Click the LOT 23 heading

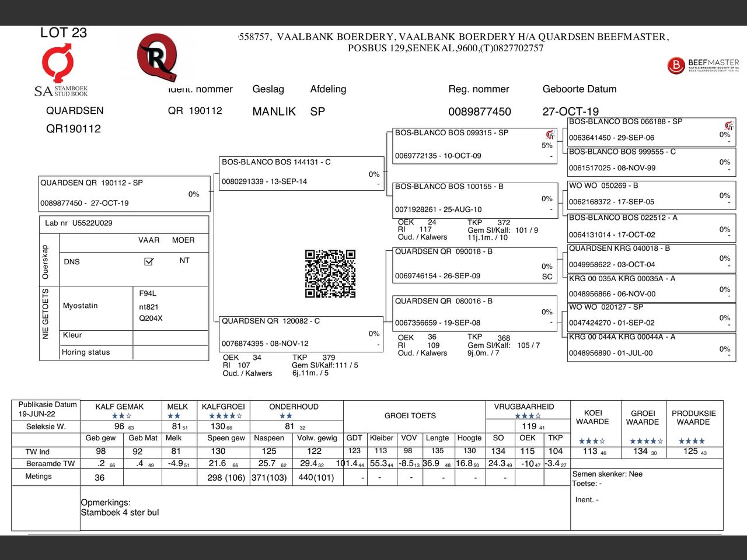point(63,33)
